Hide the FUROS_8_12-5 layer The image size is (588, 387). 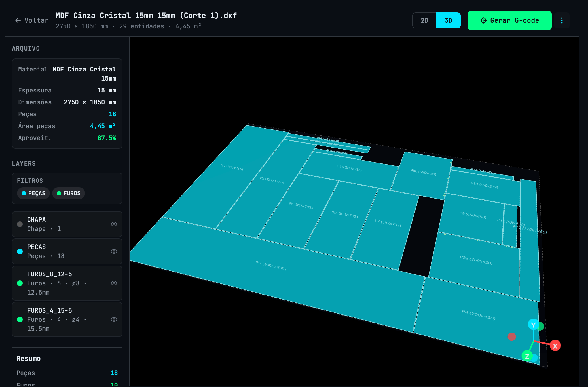coord(114,283)
